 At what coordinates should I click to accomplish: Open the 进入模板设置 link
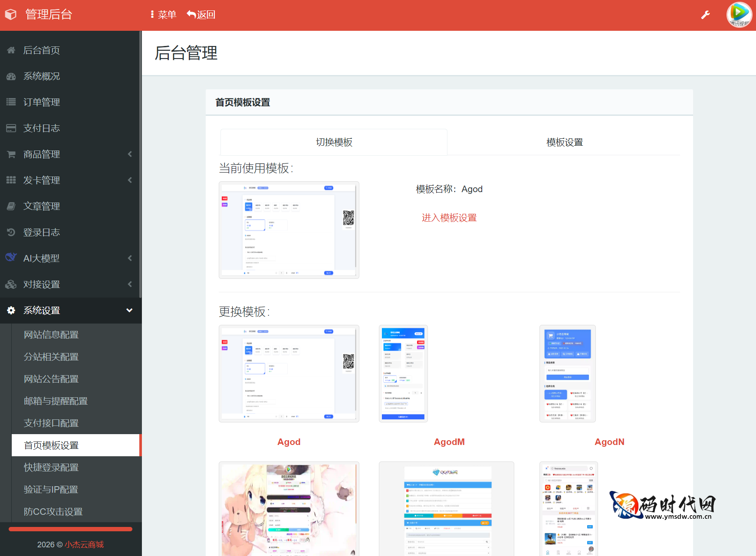449,218
